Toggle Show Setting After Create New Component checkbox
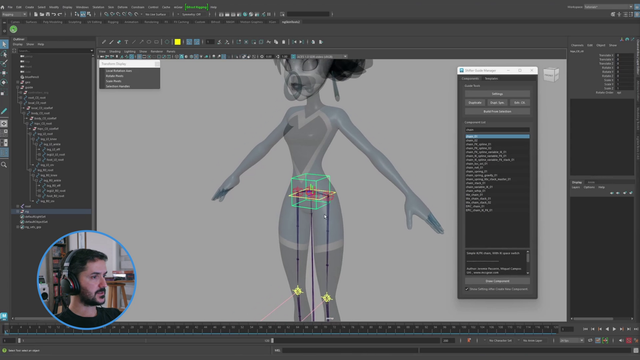Screen dimensions: 640x360 pyautogui.click(x=467, y=289)
